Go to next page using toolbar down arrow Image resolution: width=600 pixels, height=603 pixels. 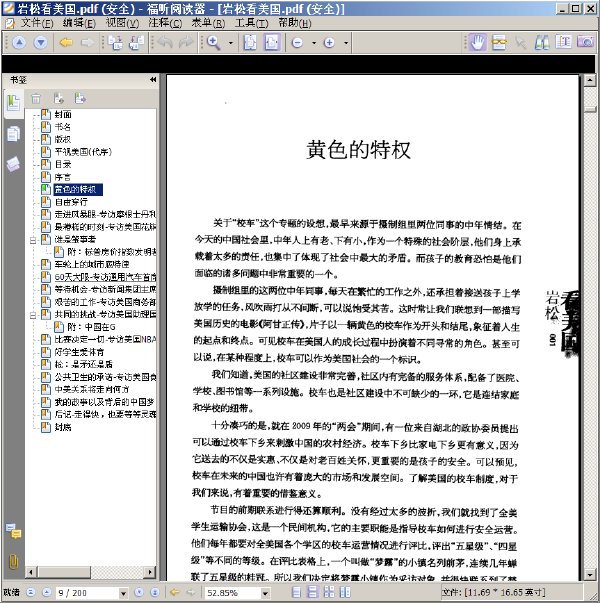[40, 42]
